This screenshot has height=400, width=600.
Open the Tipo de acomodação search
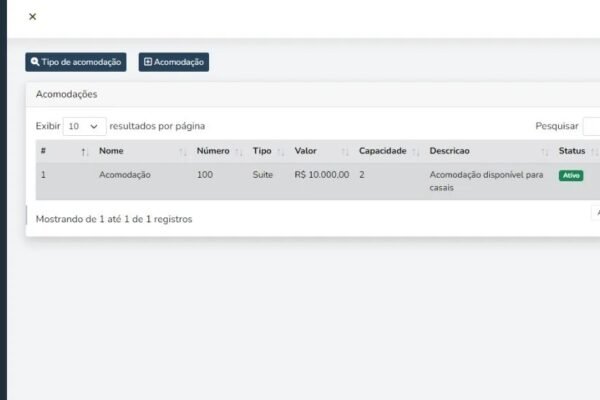76,62
